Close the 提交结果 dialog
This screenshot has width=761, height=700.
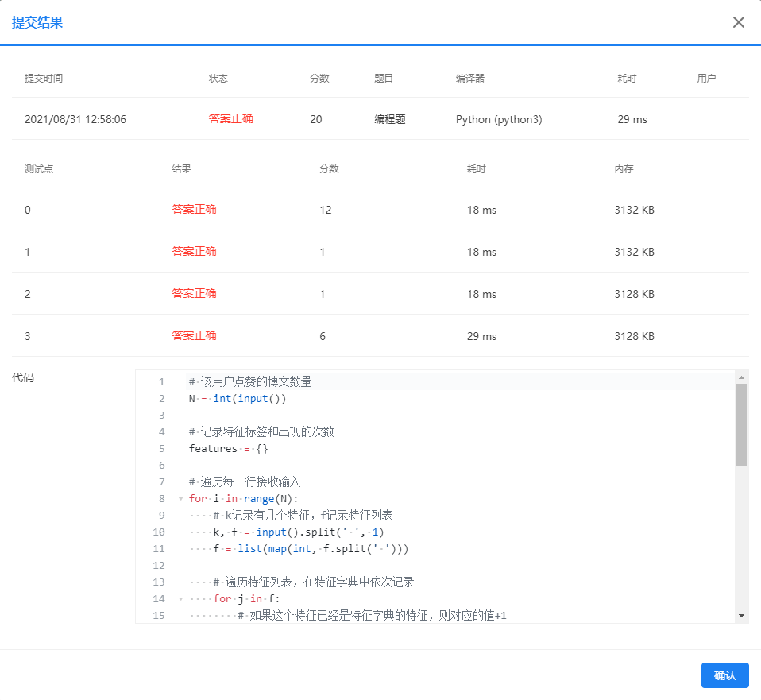tap(739, 22)
